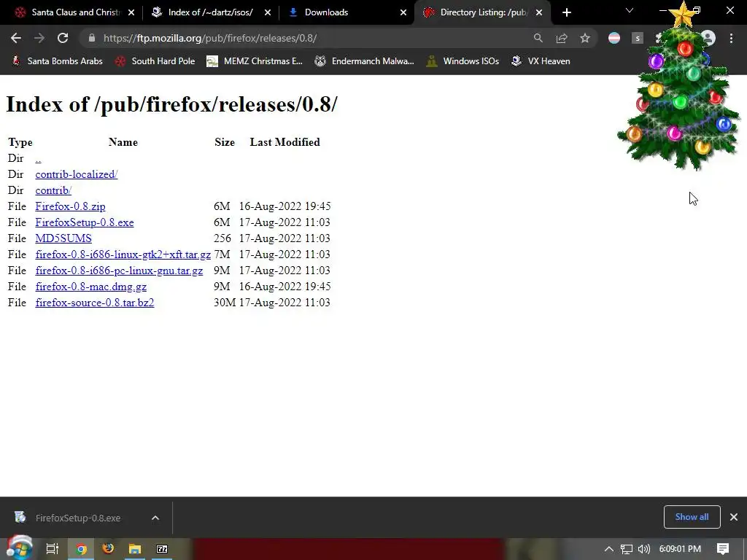Open the Windows Start button
747x560 pixels.
point(19,549)
